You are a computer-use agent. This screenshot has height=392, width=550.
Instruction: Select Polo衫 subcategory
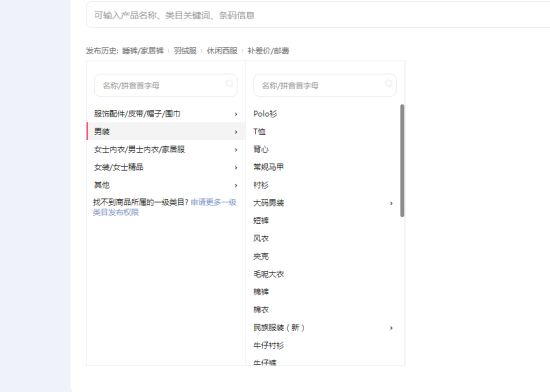265,114
